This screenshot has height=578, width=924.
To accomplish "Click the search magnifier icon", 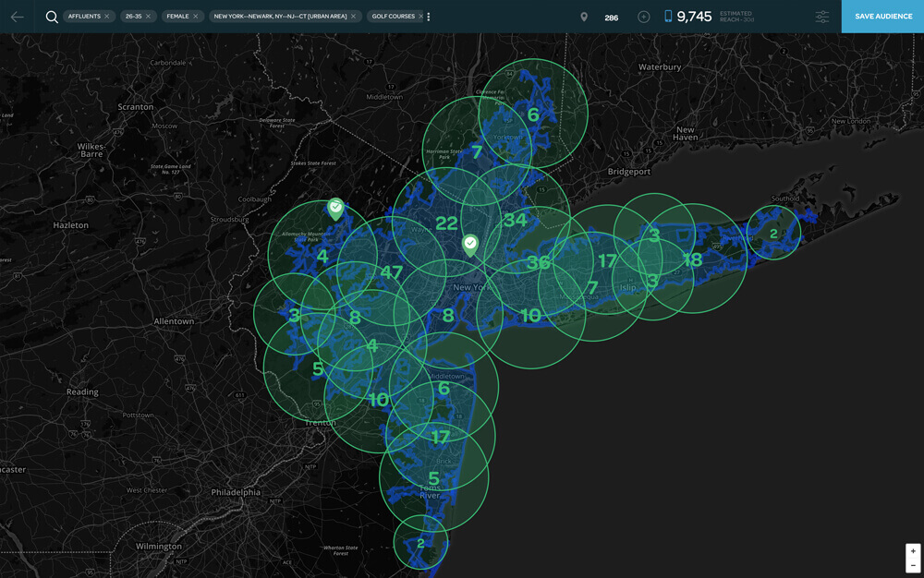I will (52, 17).
